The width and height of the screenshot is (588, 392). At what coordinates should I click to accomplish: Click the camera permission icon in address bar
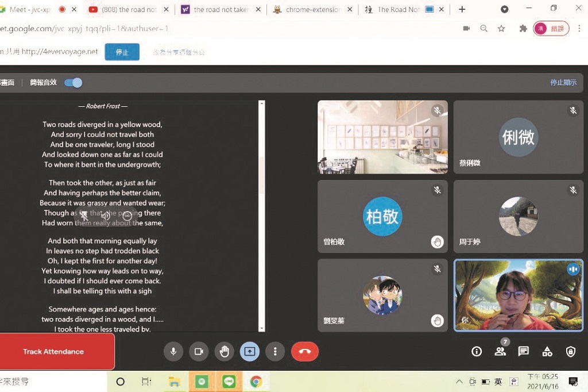coord(466,29)
